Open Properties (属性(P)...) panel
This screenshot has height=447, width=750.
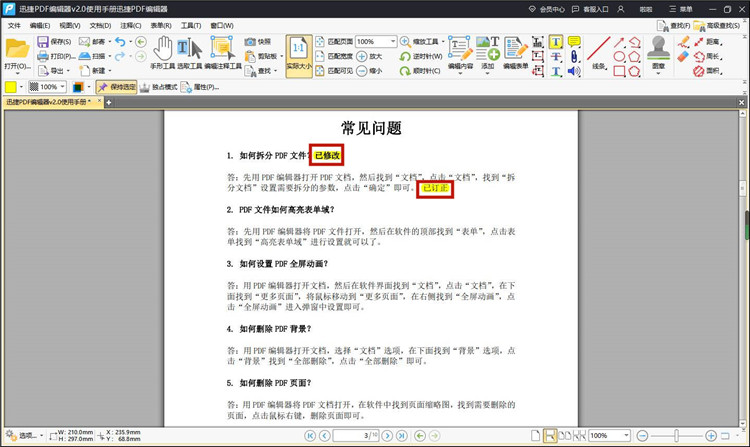(x=200, y=87)
